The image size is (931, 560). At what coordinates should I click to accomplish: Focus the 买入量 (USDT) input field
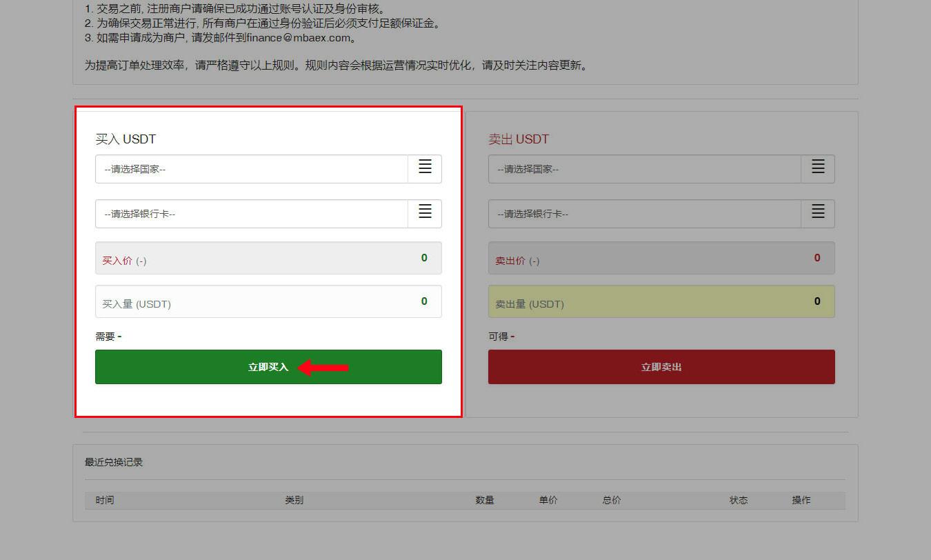coord(268,301)
